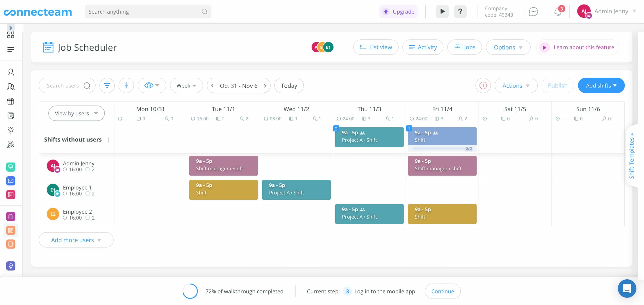Screen dimensions: 644x305
Task: Open the chat bubble icon in the top bar
Action: coord(533,11)
